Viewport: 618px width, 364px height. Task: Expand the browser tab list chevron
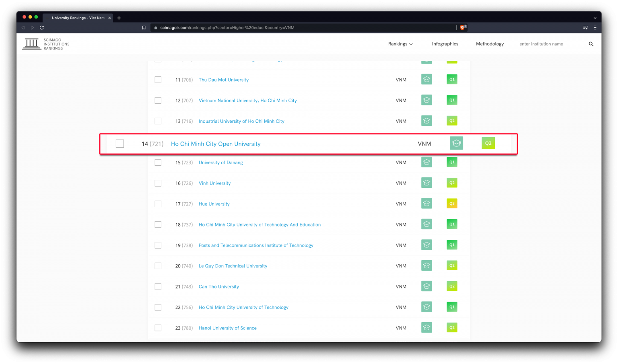(595, 18)
